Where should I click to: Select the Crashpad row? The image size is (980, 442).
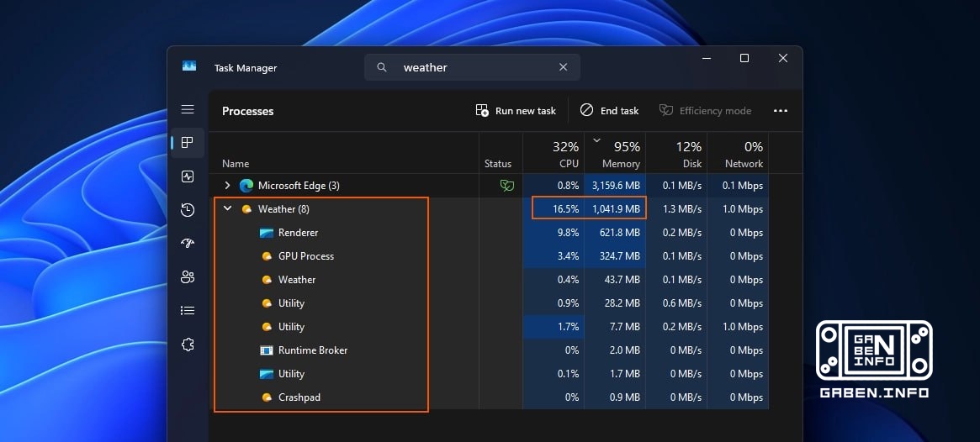(489, 397)
